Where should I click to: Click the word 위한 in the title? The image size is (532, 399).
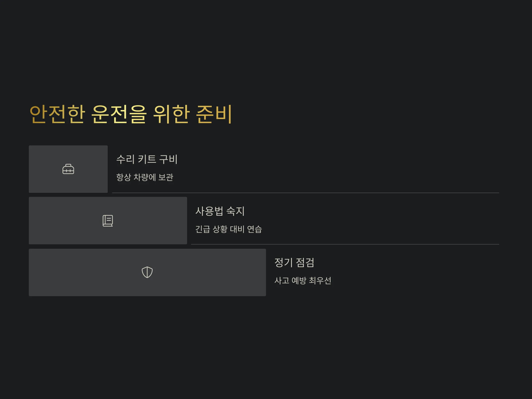coord(171,114)
